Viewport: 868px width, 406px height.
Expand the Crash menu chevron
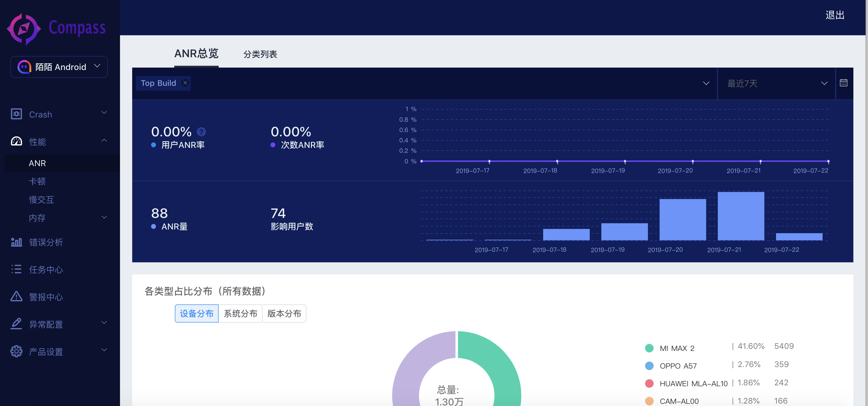(x=104, y=113)
